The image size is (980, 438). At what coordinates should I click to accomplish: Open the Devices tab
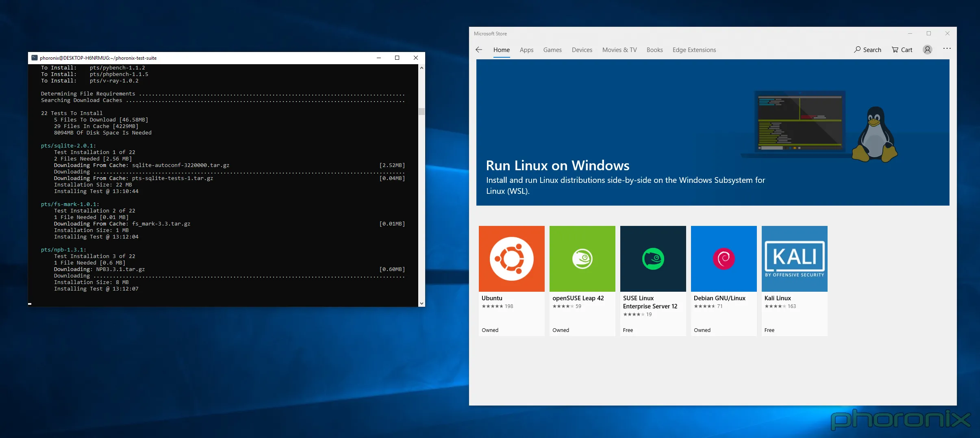pos(582,50)
